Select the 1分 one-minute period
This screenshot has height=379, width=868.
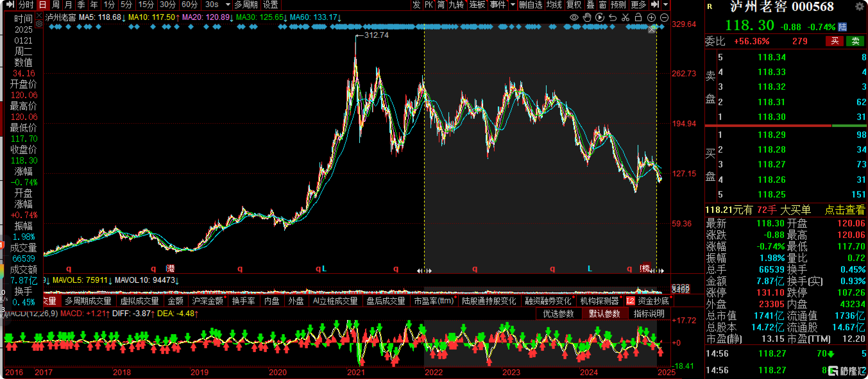109,4
